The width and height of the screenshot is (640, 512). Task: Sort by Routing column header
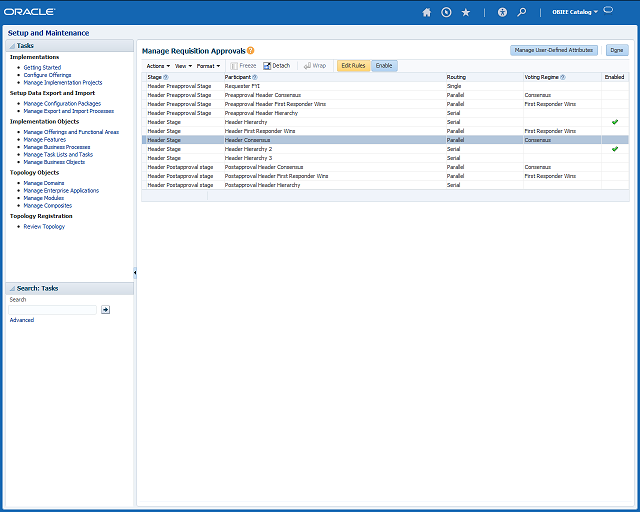point(456,77)
